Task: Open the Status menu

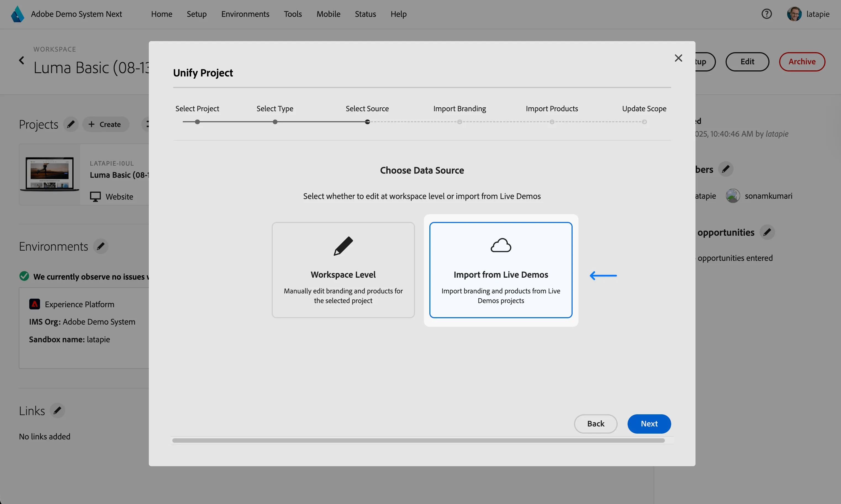Action: click(366, 14)
